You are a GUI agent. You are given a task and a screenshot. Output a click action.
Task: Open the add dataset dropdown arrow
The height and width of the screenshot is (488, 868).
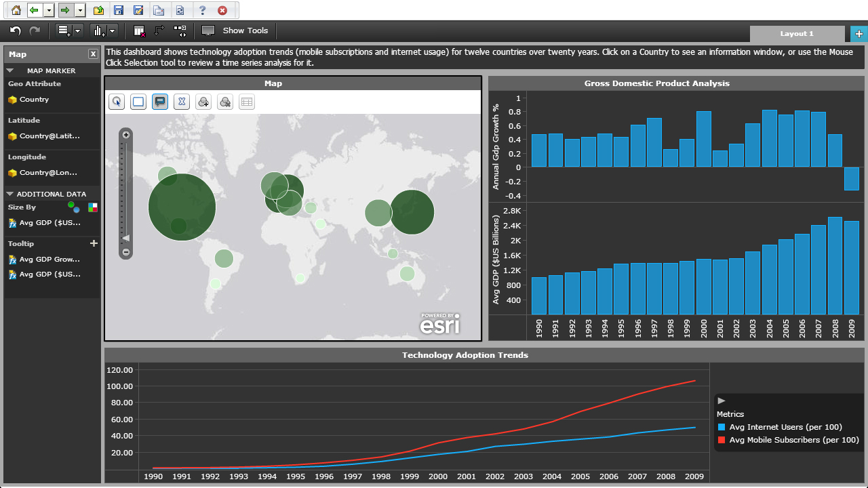coord(77,30)
